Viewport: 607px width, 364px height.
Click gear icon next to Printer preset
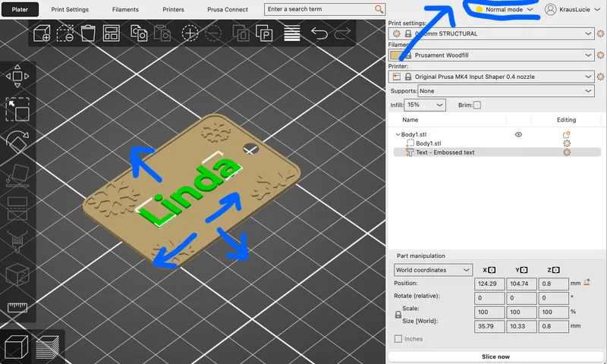[x=600, y=77]
